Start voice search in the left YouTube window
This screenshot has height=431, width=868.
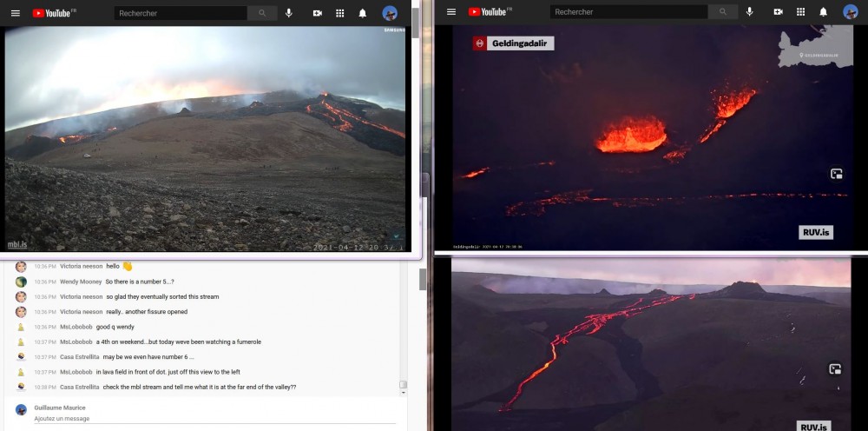click(x=289, y=13)
